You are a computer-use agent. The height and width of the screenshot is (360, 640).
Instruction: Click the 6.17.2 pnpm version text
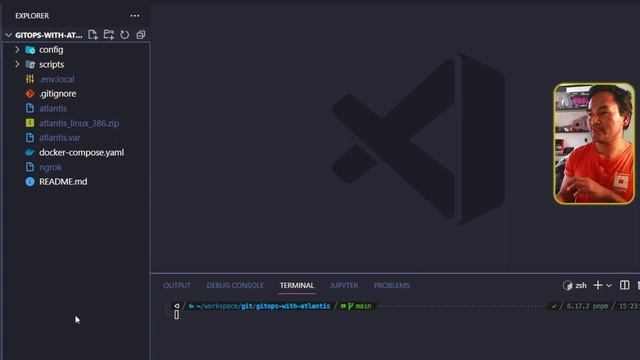pyautogui.click(x=587, y=306)
